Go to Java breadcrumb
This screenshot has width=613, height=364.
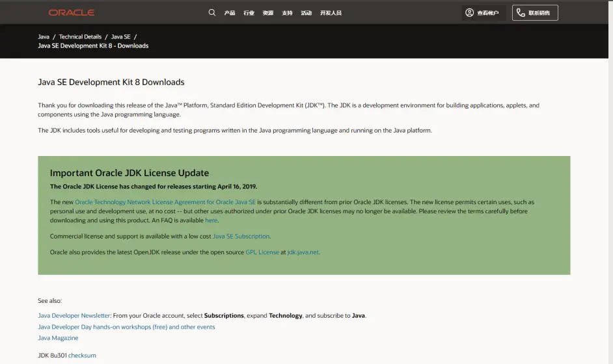(x=44, y=36)
